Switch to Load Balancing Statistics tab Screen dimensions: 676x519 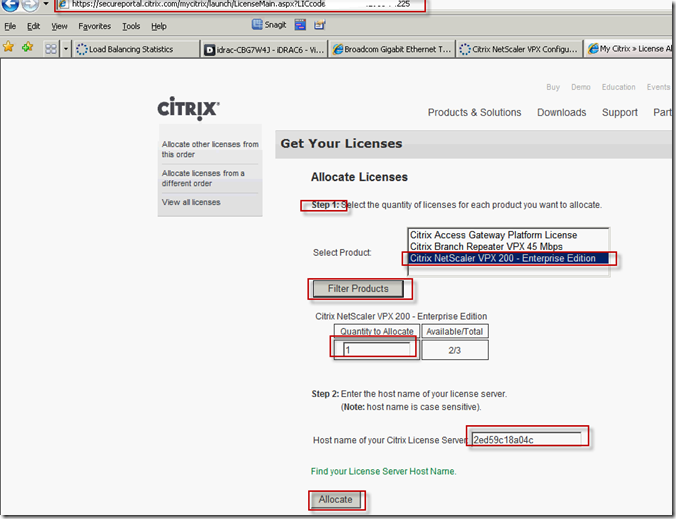(136, 49)
